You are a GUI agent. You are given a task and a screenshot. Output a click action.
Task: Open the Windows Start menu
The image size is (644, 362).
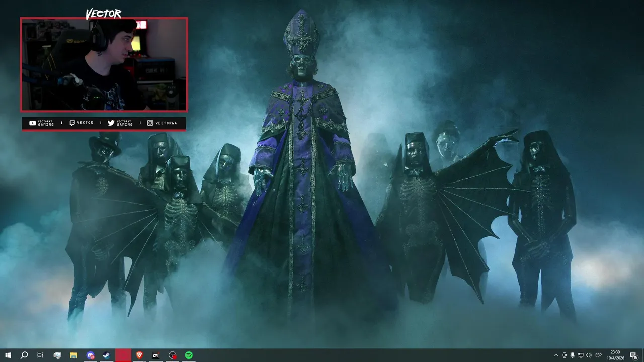(x=8, y=355)
